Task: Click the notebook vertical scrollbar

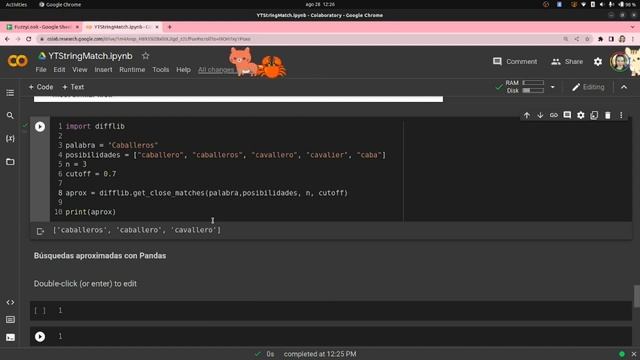Action: pyautogui.click(x=637, y=296)
